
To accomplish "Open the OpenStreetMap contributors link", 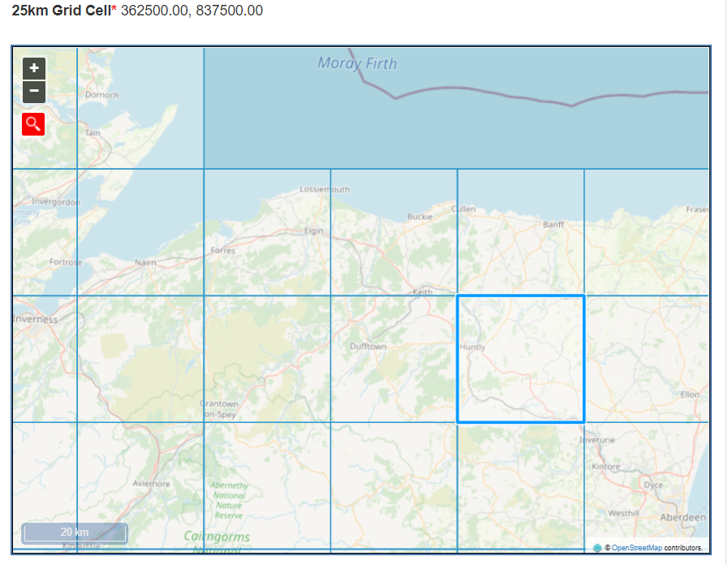I will [636, 548].
